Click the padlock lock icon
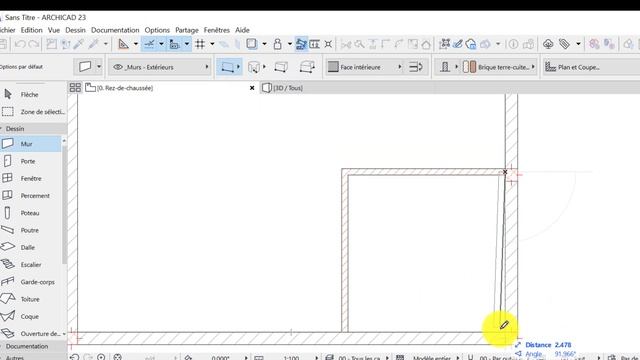Viewport: 640px width, 360px height. pos(278,44)
